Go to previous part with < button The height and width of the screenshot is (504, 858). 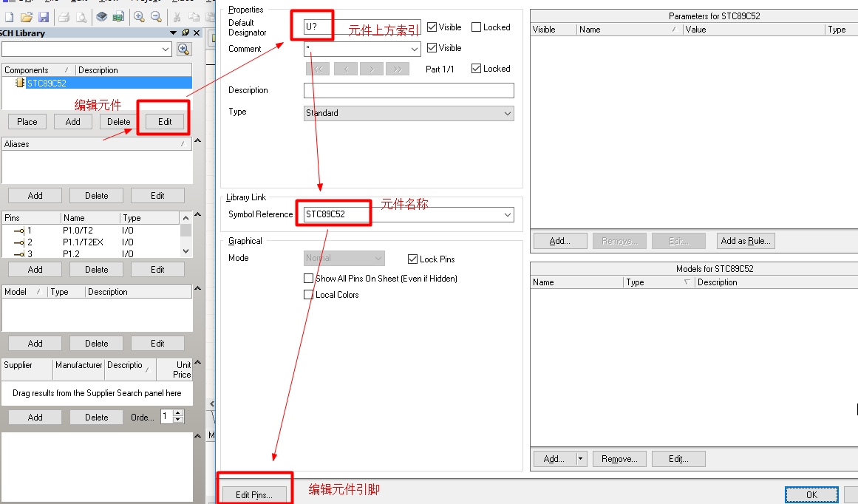tap(345, 69)
